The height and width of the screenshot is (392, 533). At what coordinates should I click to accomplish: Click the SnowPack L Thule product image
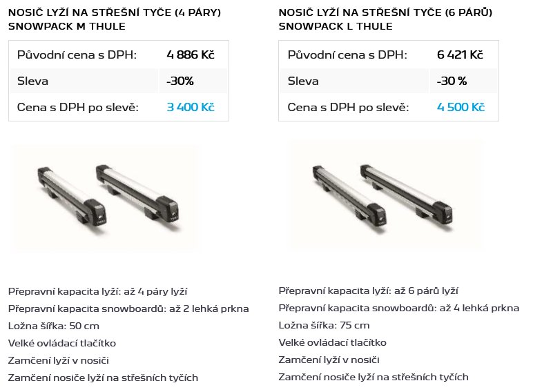(386, 195)
